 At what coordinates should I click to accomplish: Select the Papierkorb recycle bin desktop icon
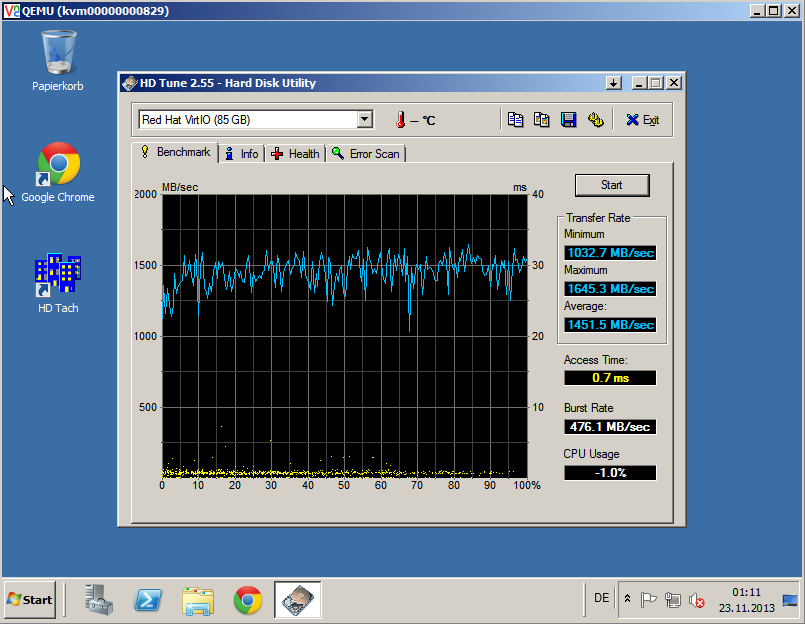(58, 61)
